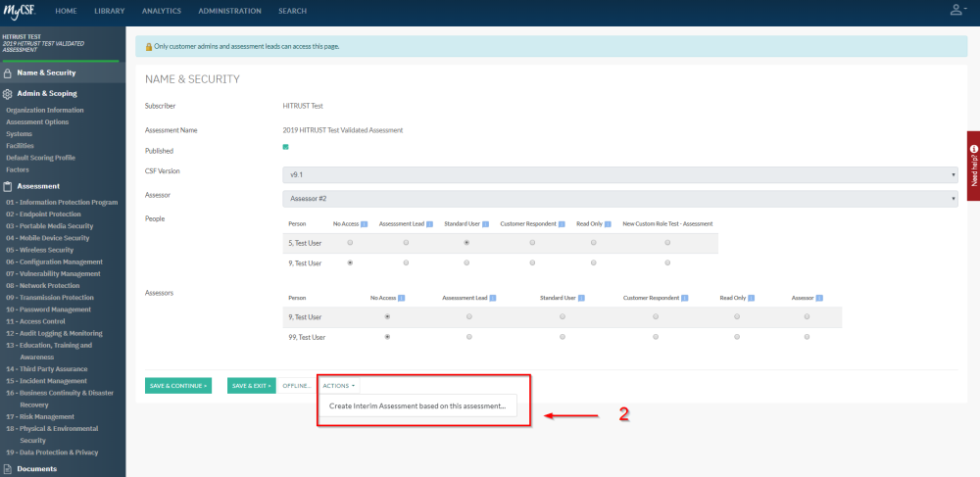Viewport: 980px width, 477px height.
Task: Open 14 - Third Party Assurance
Action: [47, 369]
